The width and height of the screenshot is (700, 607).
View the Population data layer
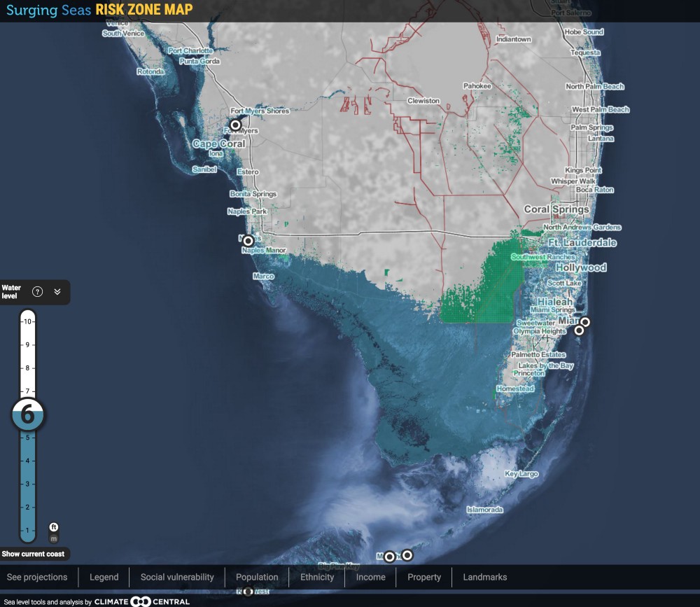[x=257, y=577]
